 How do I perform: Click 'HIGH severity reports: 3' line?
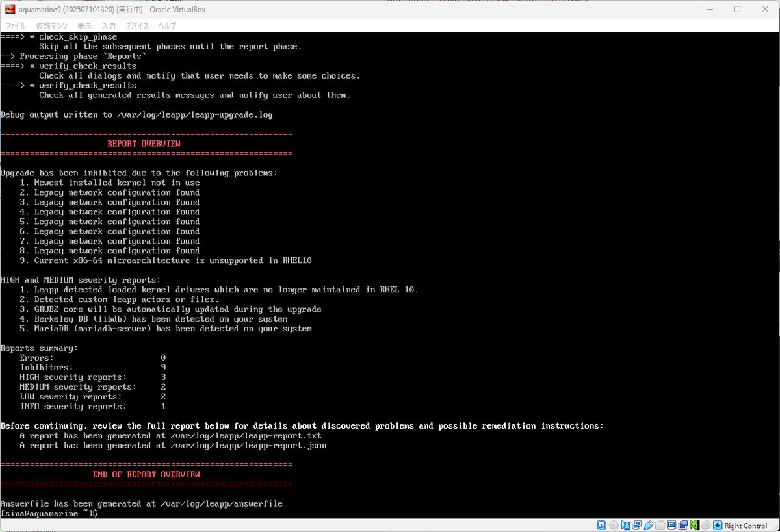tap(93, 377)
